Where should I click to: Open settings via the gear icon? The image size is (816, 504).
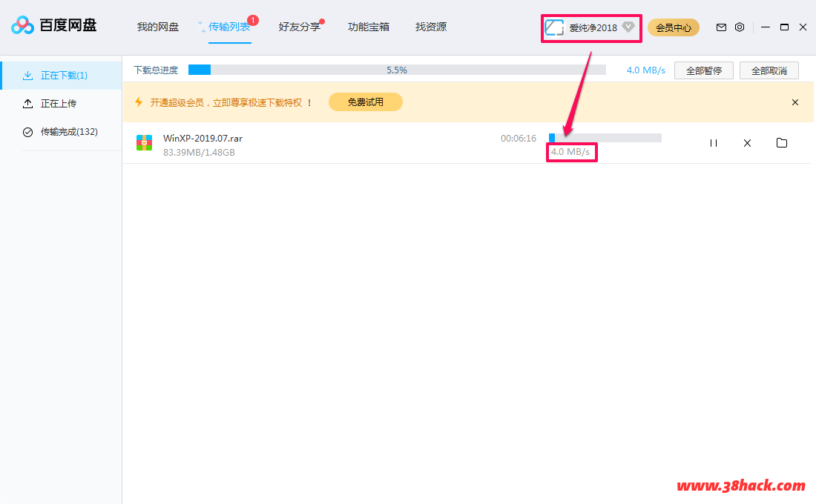point(740,27)
